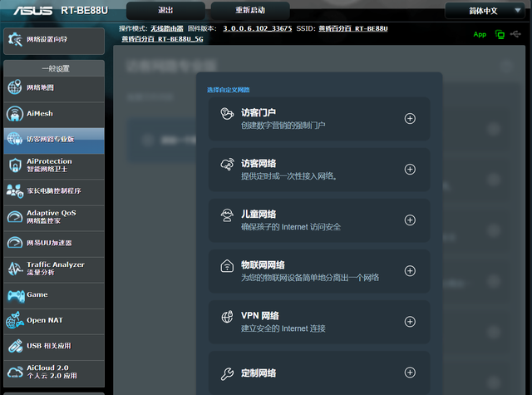Click the 退出 logout button
532x395 pixels.
(165, 10)
